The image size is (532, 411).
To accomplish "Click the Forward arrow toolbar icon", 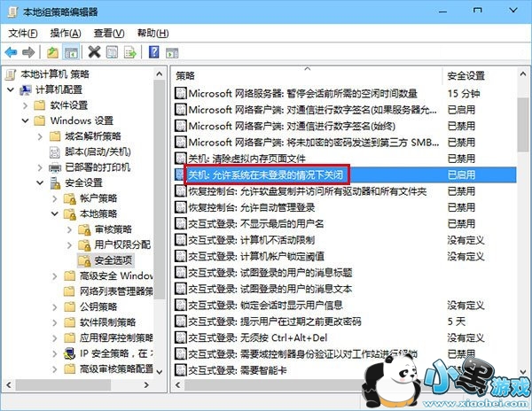I will (x=28, y=52).
